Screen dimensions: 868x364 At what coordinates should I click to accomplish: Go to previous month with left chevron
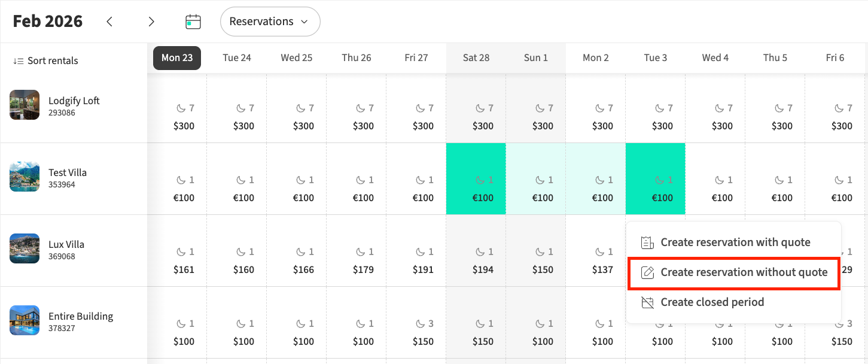[109, 22]
